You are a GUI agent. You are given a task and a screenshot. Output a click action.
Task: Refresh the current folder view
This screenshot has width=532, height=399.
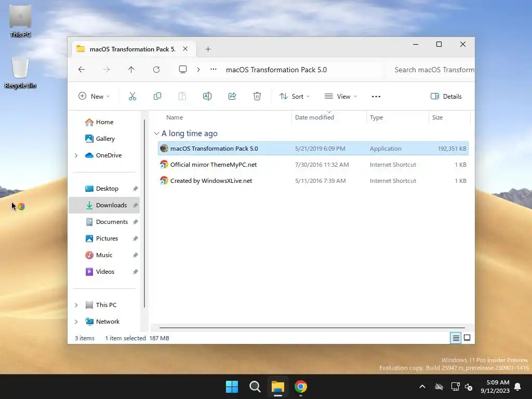pos(156,70)
